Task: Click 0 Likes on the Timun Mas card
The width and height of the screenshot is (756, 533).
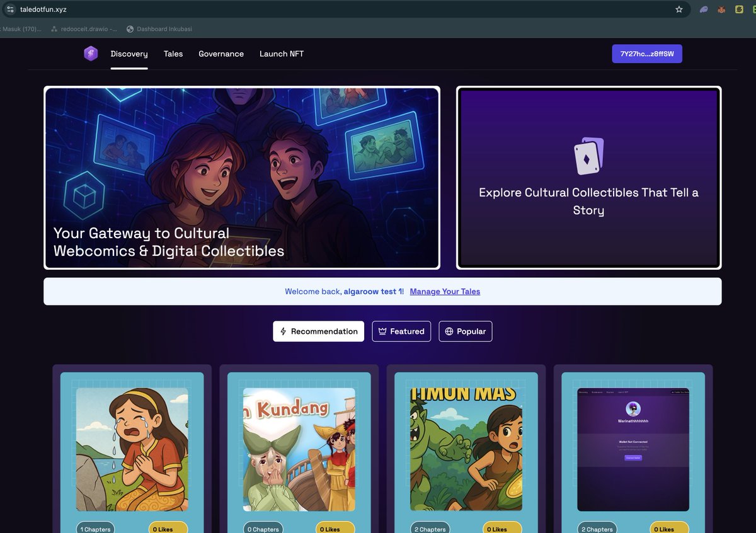Action: pos(502,528)
